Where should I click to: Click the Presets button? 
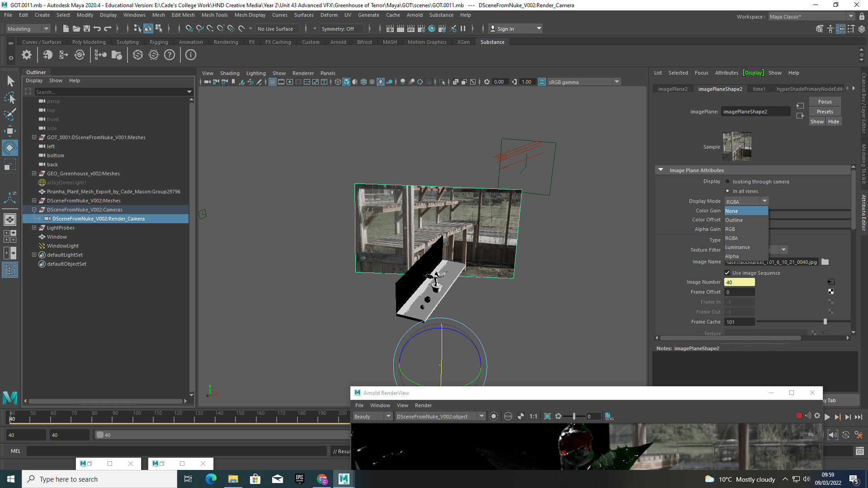[825, 112]
